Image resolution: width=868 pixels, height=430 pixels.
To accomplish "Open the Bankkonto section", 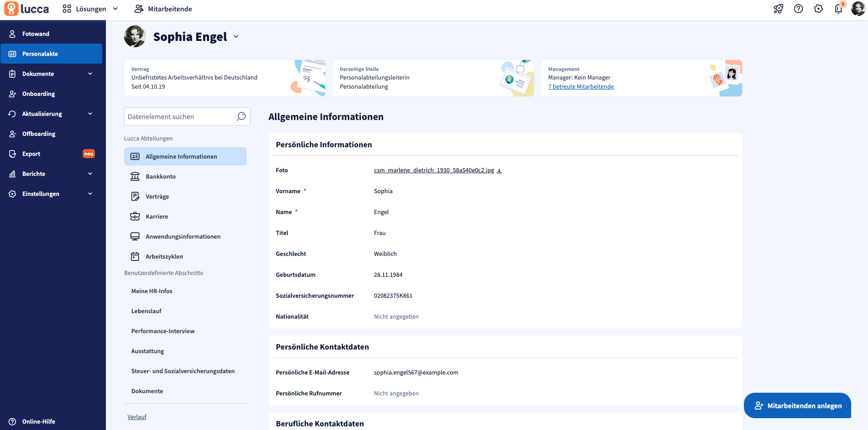I will point(185,176).
